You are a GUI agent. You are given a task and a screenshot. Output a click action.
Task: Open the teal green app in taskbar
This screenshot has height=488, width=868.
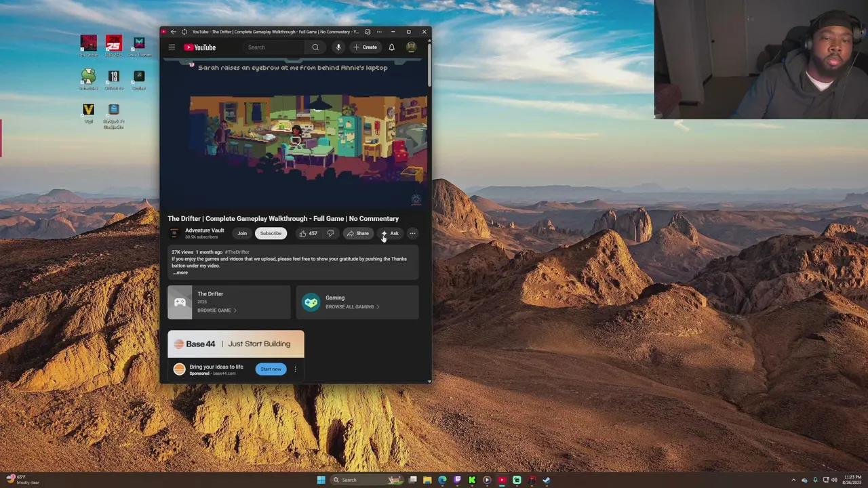517,480
